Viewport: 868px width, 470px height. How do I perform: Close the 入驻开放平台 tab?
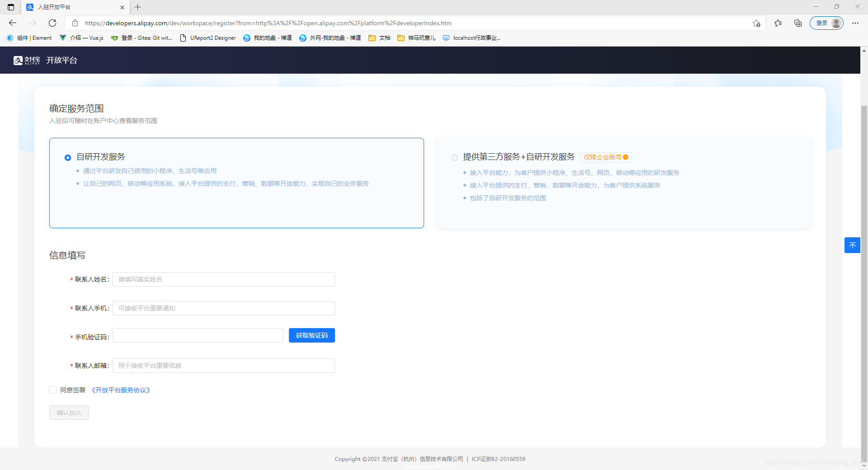point(122,7)
